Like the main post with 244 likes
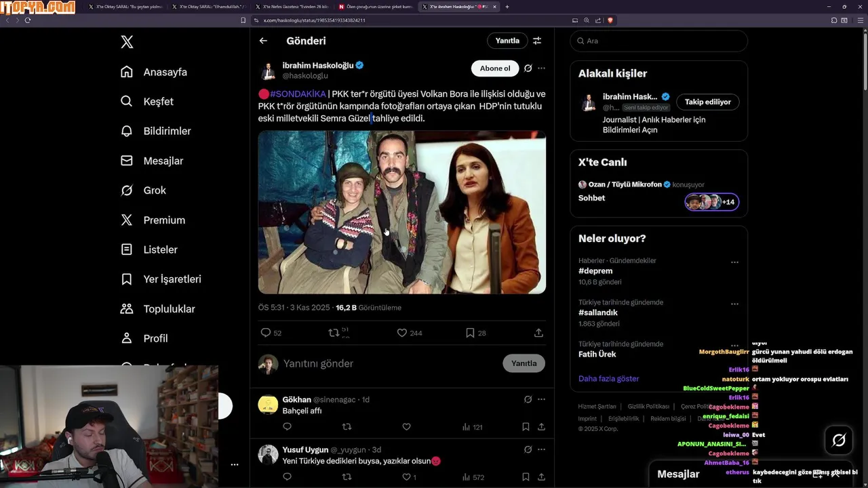This screenshot has height=488, width=868. coord(401,333)
